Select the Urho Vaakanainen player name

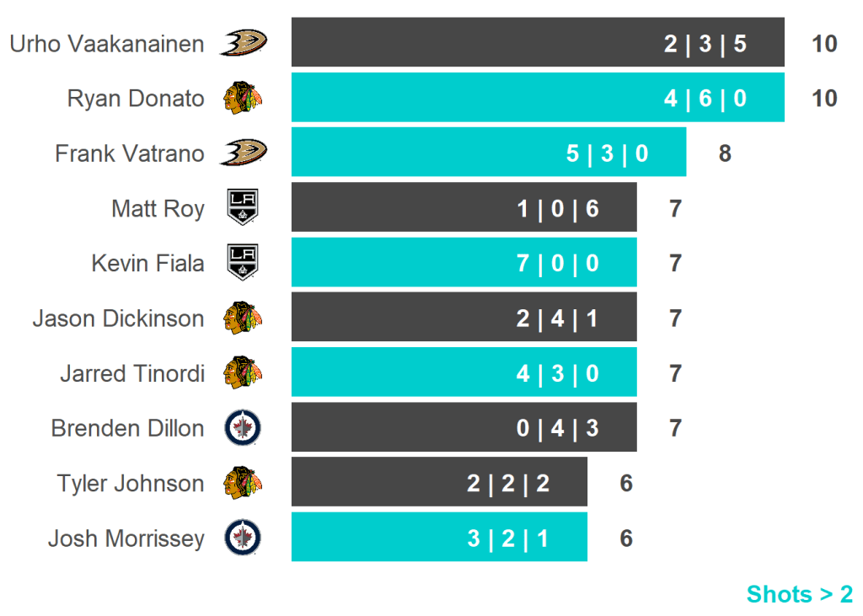point(107,44)
